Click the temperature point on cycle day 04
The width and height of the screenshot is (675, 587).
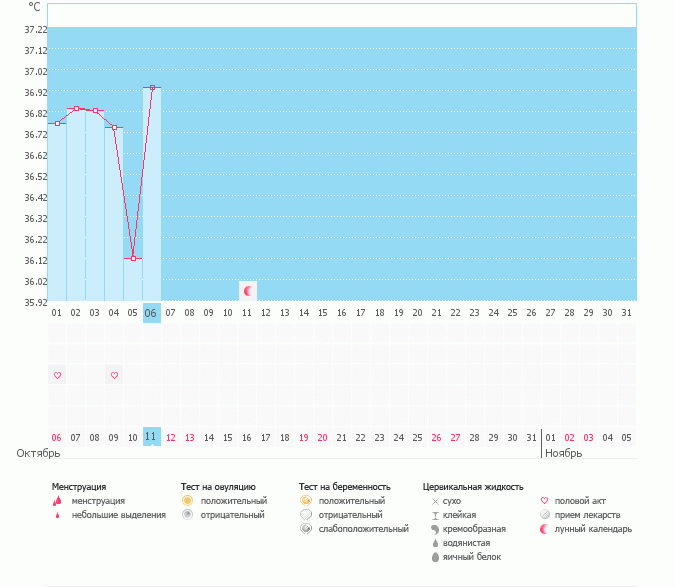point(114,127)
